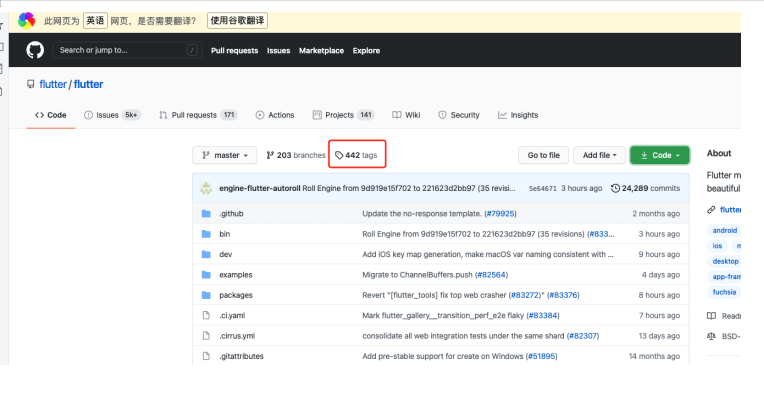Open the Insights tab
Viewport: 764px width, 404px height.
click(518, 115)
